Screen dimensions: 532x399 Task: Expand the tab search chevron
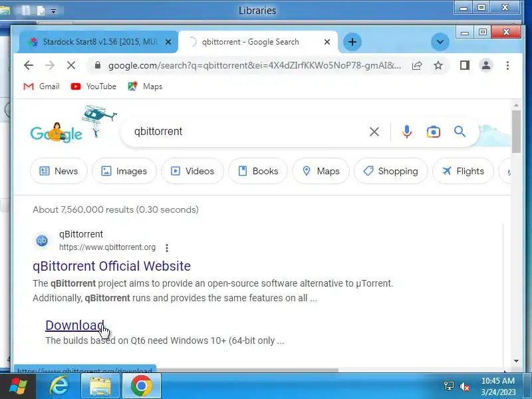pyautogui.click(x=440, y=42)
